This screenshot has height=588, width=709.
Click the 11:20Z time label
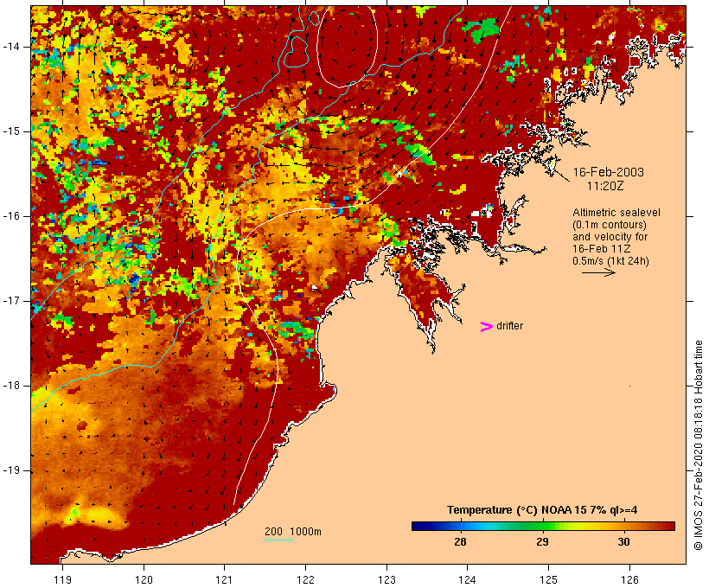point(607,185)
